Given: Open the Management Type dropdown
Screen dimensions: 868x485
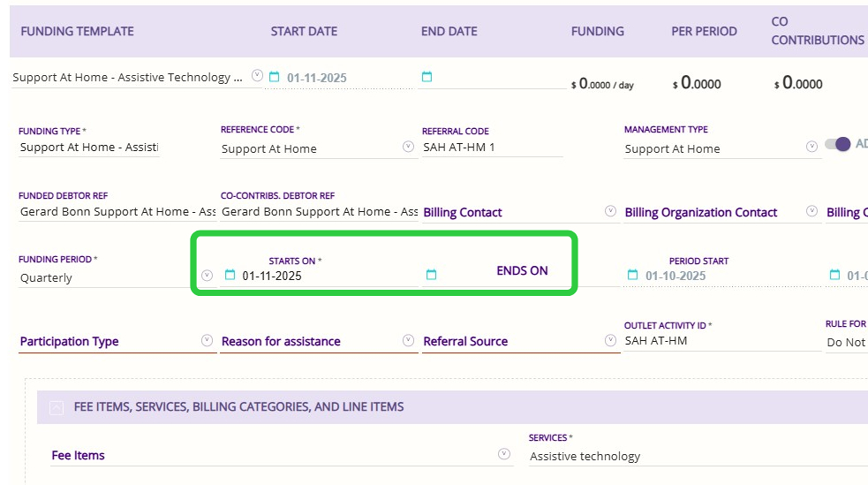Looking at the screenshot, I should click(811, 147).
